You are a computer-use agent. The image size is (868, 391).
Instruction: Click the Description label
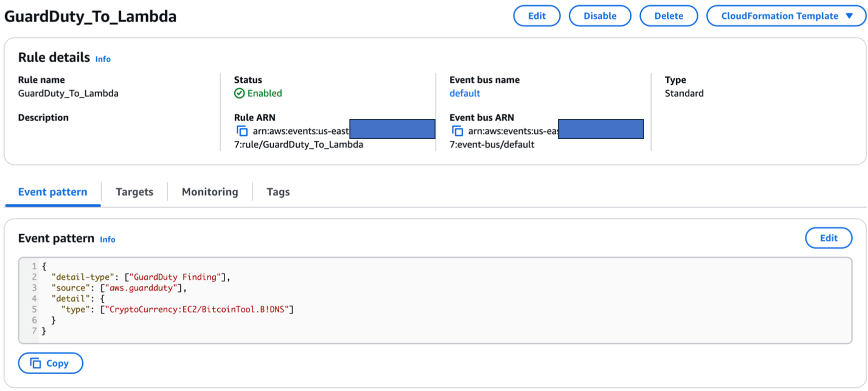(44, 118)
